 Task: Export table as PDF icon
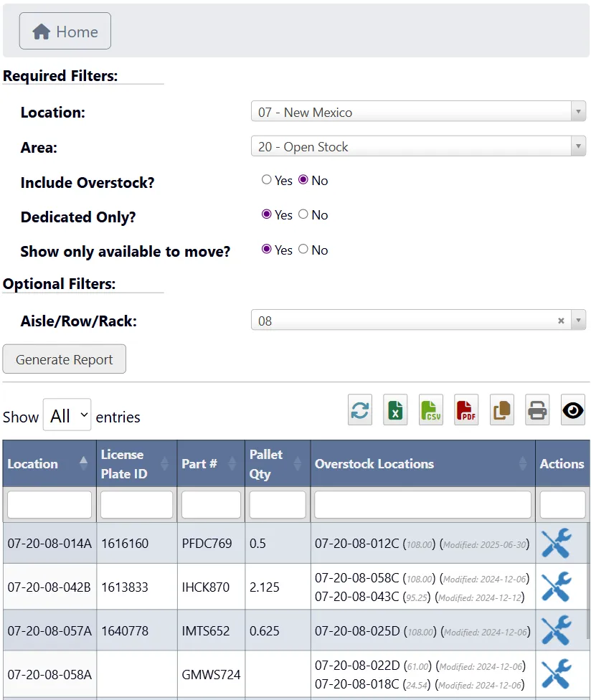(466, 410)
